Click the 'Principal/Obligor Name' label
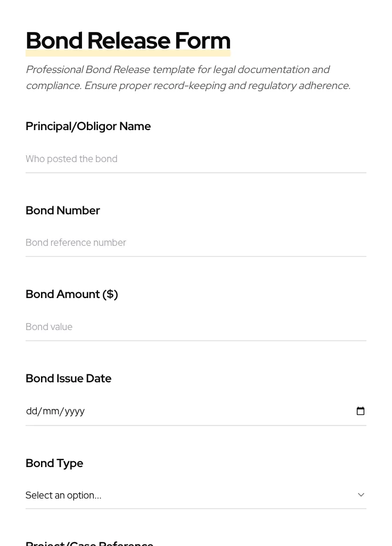The height and width of the screenshot is (546, 392). click(x=88, y=126)
